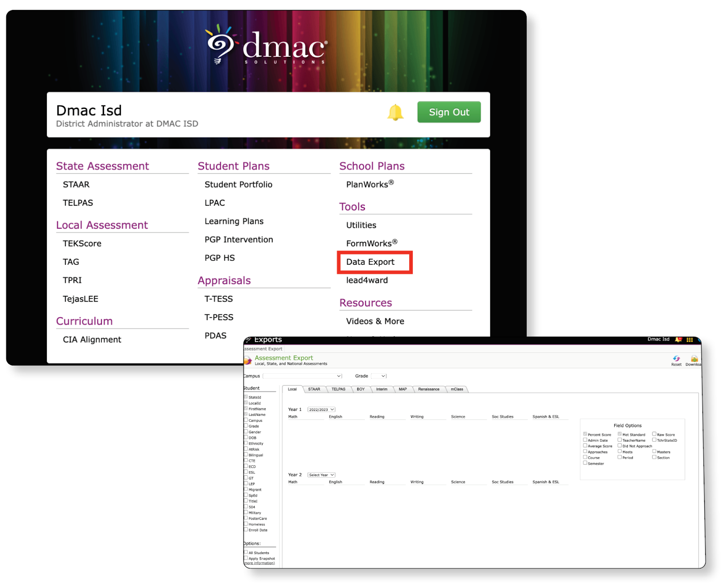Click the Assessment Export page icon
Image resolution: width=727 pixels, height=588 pixels.
(x=248, y=361)
